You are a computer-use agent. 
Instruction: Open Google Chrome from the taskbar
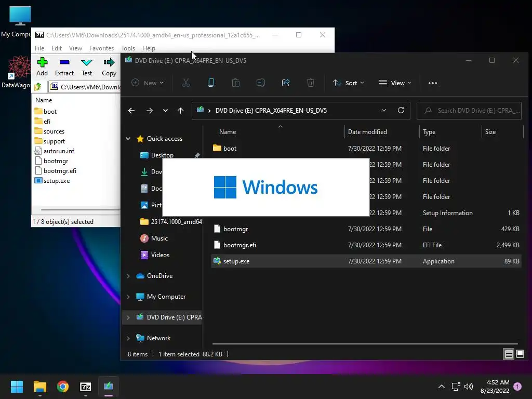click(x=63, y=387)
